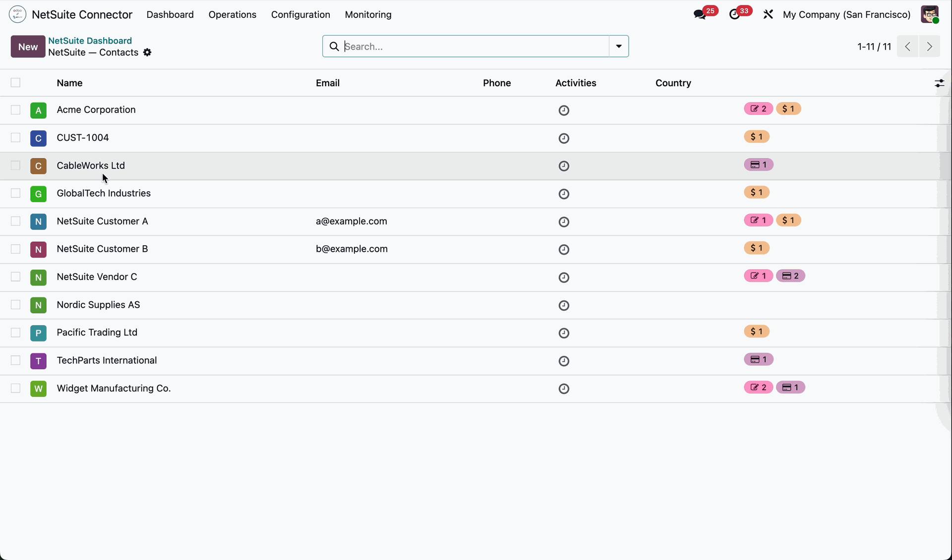Open the Dashboard menu
Screen dimensions: 952x560
coord(170,14)
